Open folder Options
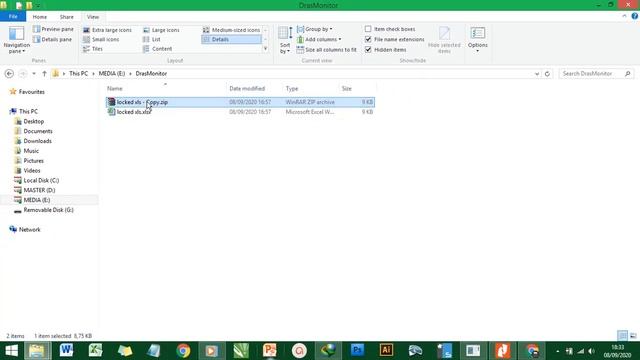Screen dimensions: 640x360 click(478, 39)
